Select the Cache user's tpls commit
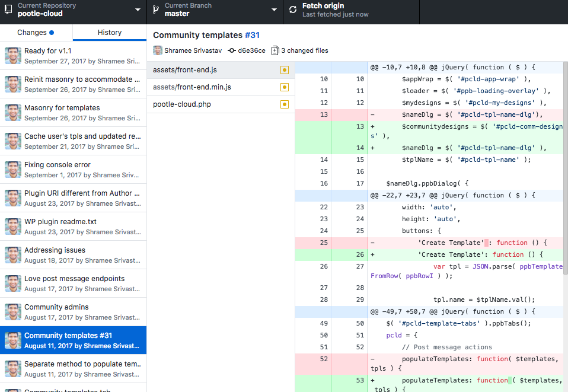Image resolution: width=568 pixels, height=392 pixels. pos(73,141)
